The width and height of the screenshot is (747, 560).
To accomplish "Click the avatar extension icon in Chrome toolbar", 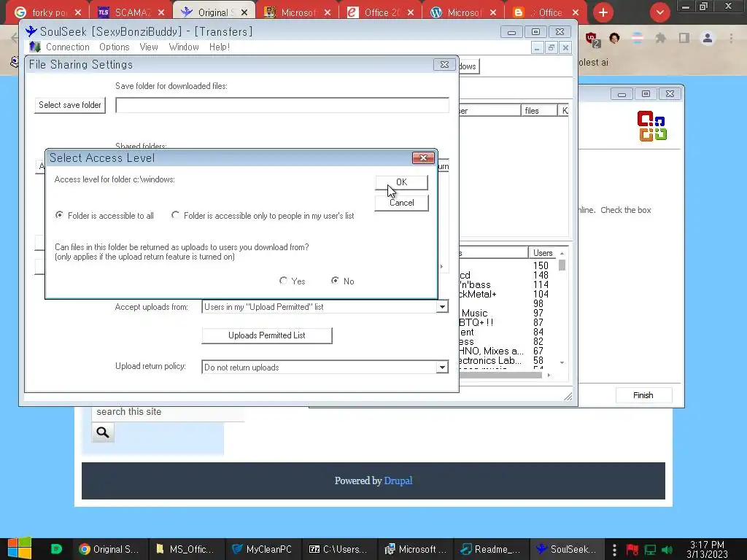I will pos(614,38).
